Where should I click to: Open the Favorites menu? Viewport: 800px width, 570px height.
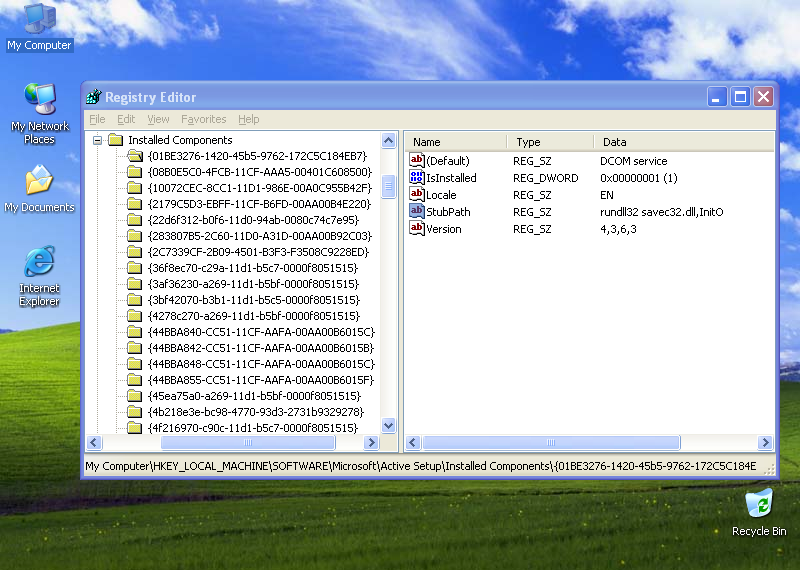pos(203,119)
